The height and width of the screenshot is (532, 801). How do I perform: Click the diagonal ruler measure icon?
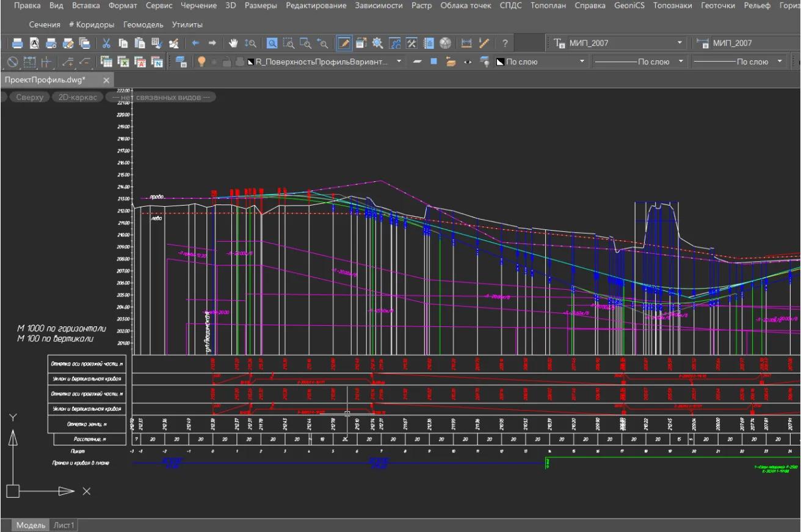coord(484,43)
